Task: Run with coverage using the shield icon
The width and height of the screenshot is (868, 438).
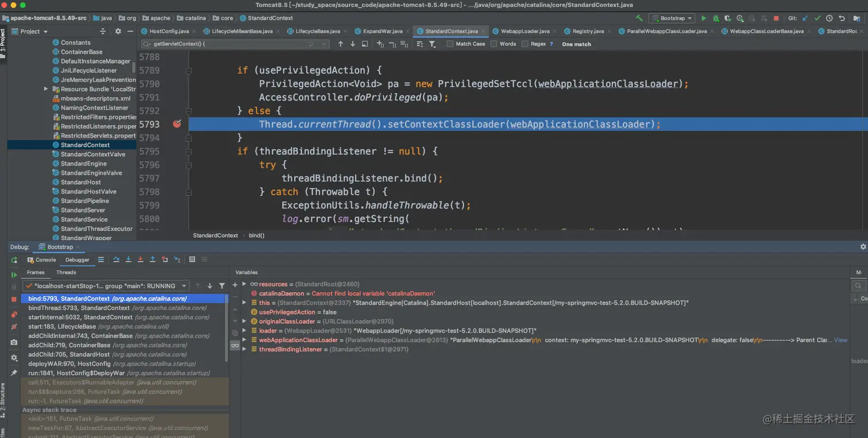Action: click(728, 18)
